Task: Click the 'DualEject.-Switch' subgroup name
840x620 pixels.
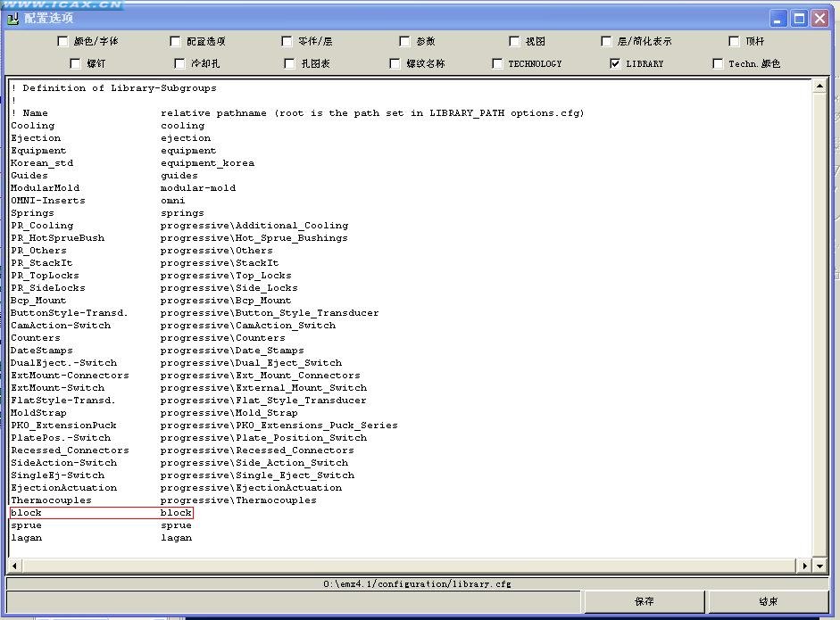Action: point(63,363)
